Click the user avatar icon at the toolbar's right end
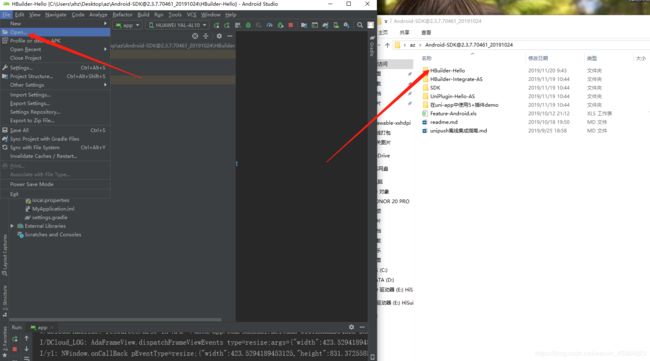This screenshot has width=650, height=361. click(x=371, y=25)
